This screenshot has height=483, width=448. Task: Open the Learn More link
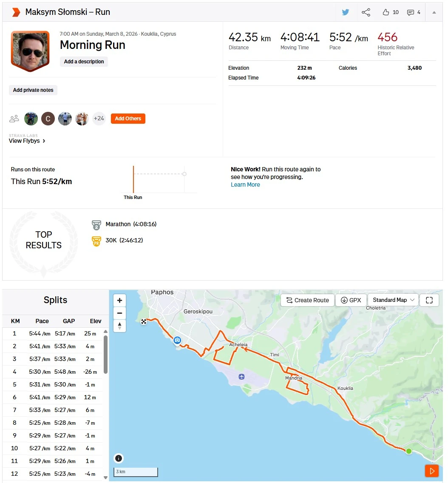[245, 185]
